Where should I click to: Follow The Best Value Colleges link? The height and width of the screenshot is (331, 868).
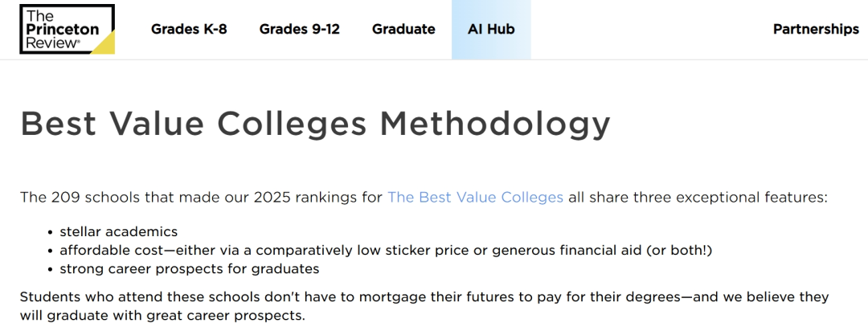(475, 197)
